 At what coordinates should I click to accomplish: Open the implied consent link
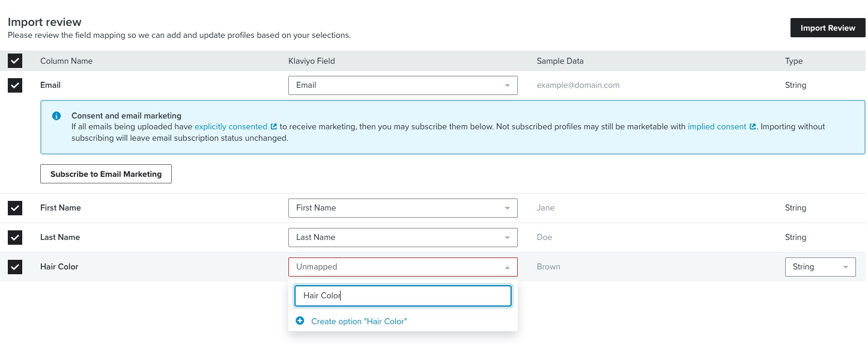click(x=717, y=127)
